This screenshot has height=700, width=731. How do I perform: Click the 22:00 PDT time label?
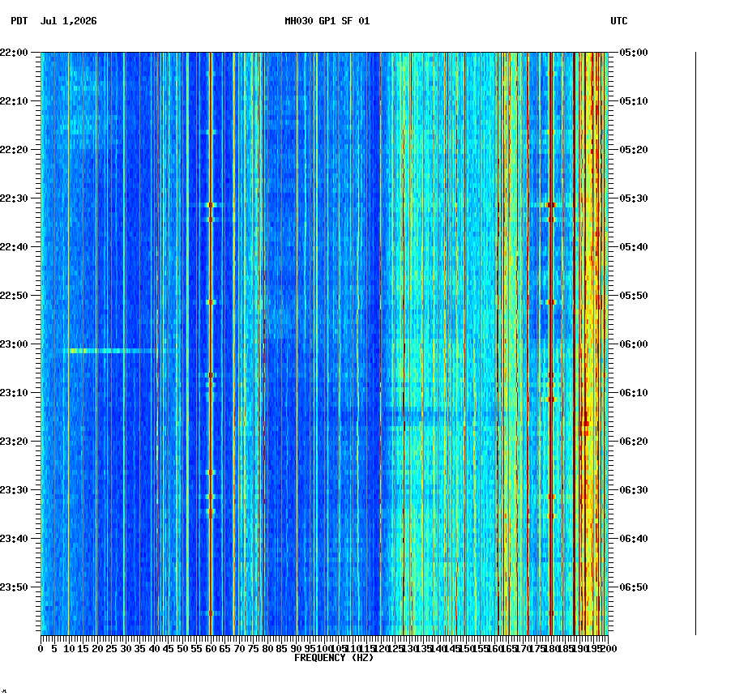[x=14, y=53]
